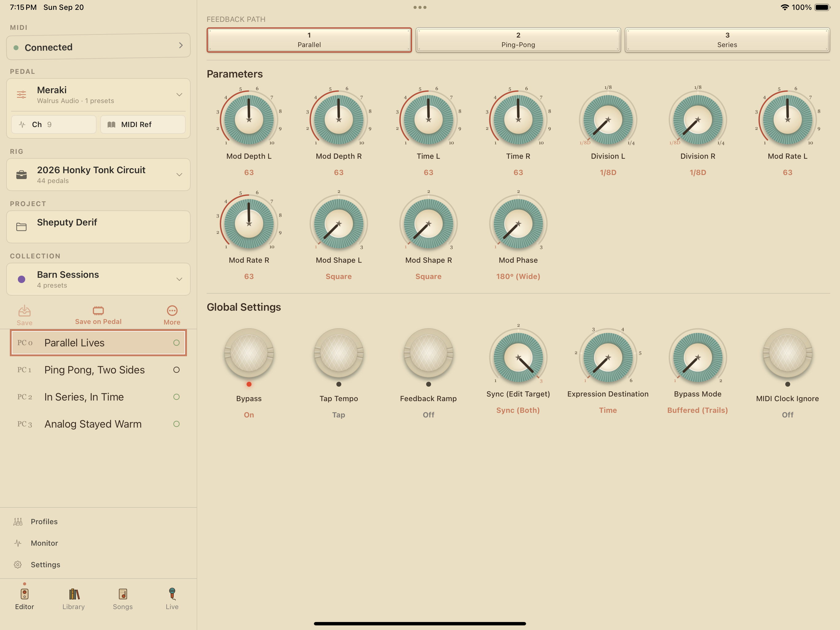Open the Library books icon

[x=74, y=593]
